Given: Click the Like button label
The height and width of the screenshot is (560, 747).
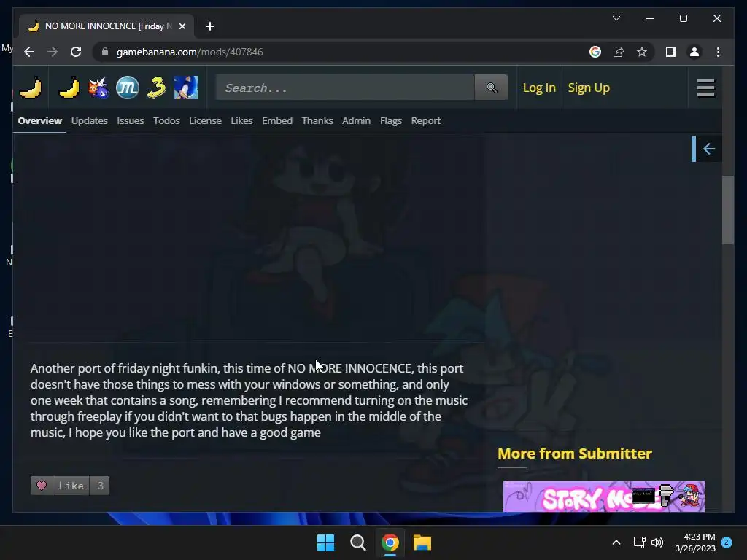Looking at the screenshot, I should click(71, 486).
